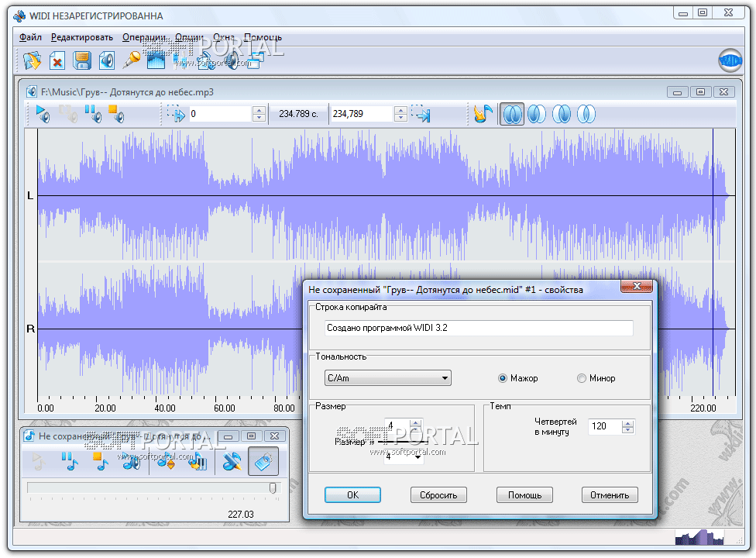Confirm the properties dialog with OK

pyautogui.click(x=352, y=494)
